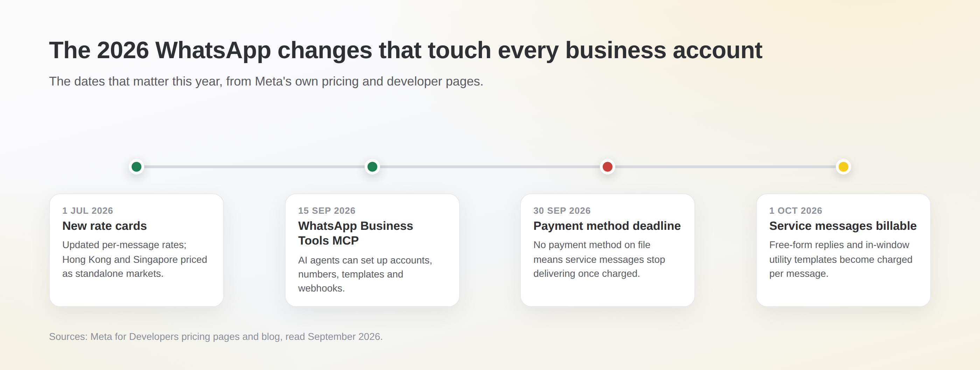Click the description "No payment method on file"
Screen dimensions: 980x370
point(599,259)
